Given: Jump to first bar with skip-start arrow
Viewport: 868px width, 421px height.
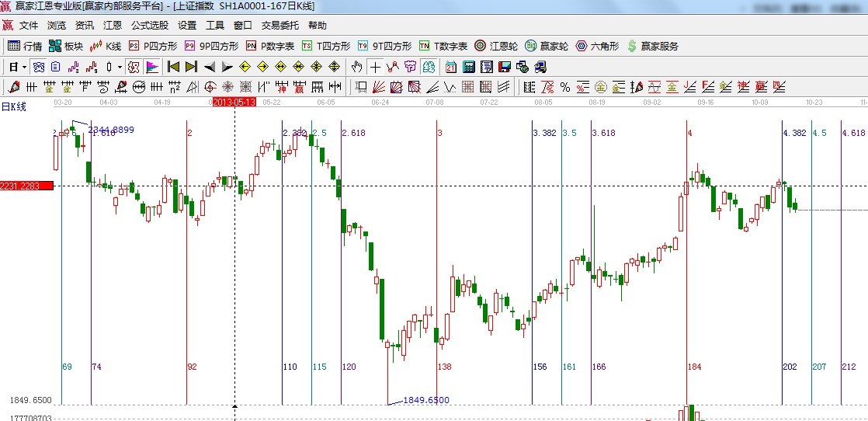Looking at the screenshot, I should 174,67.
